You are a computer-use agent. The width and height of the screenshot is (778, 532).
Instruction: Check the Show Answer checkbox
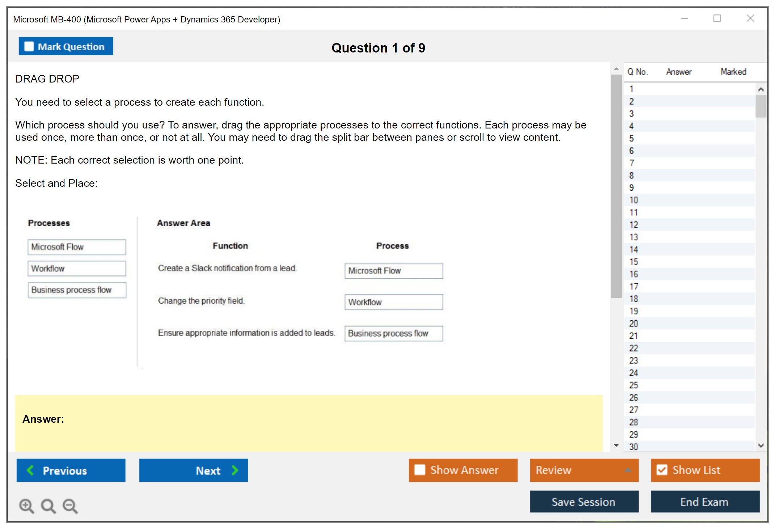tap(420, 470)
